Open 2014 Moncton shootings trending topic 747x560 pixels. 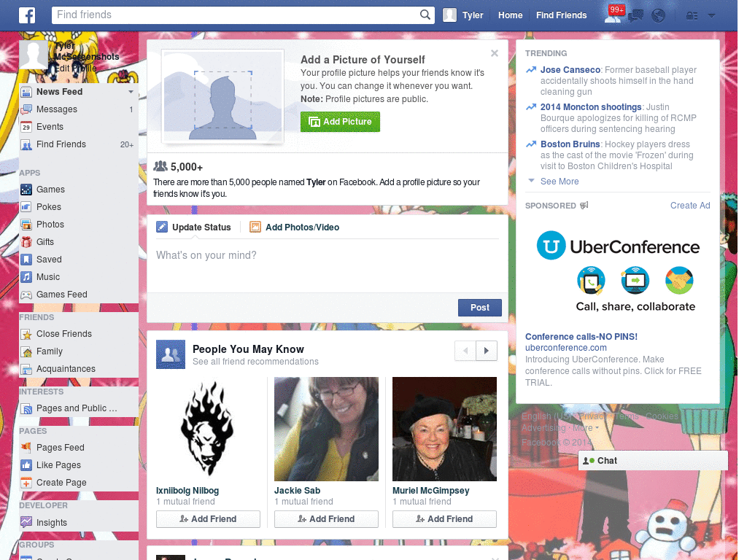591,107
